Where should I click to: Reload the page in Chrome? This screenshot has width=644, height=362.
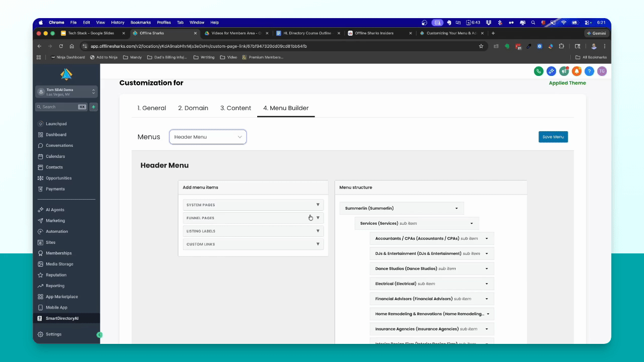click(61, 46)
